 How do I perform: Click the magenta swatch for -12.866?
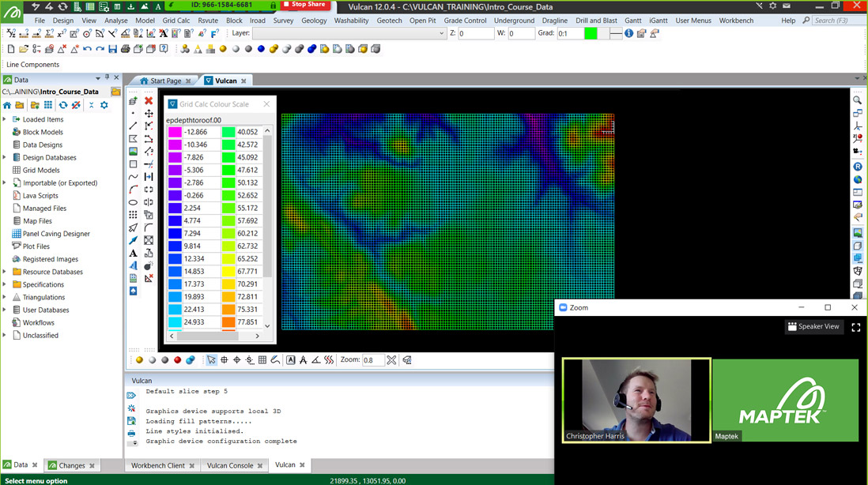175,132
